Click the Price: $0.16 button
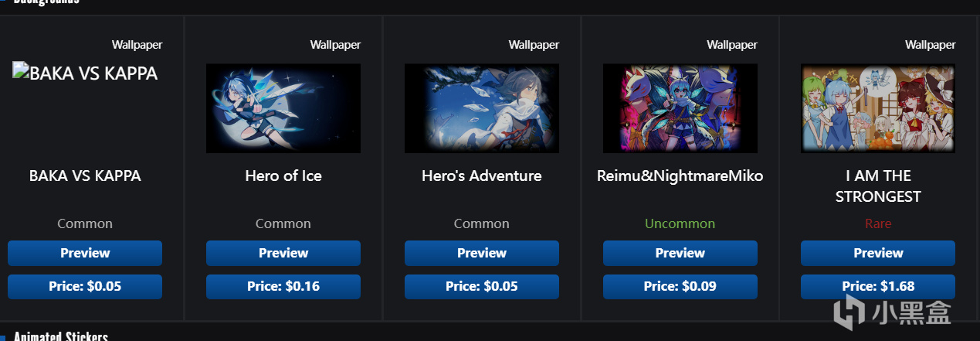The width and height of the screenshot is (980, 341). (x=283, y=286)
